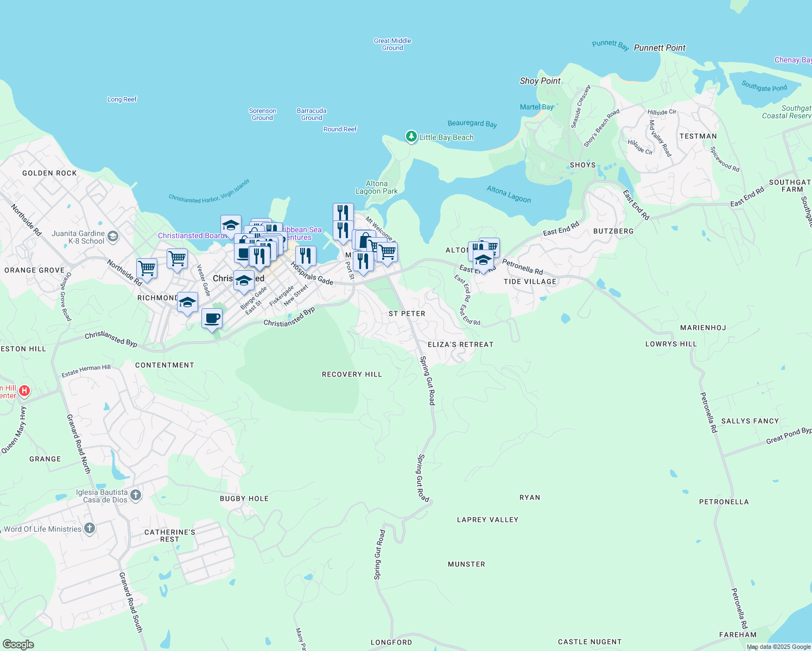Click the Christiansted Boardwalk purple label
Viewport: 812px width, 651px height.
click(193, 235)
